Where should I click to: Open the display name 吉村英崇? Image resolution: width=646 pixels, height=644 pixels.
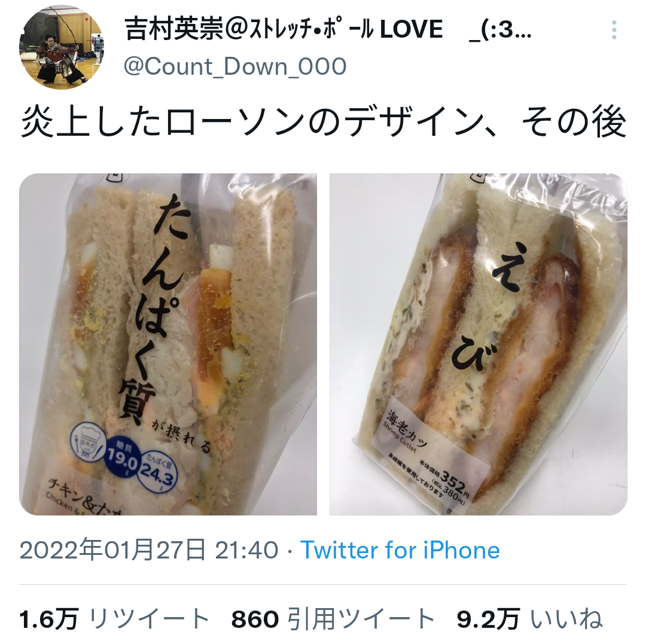[x=174, y=29]
